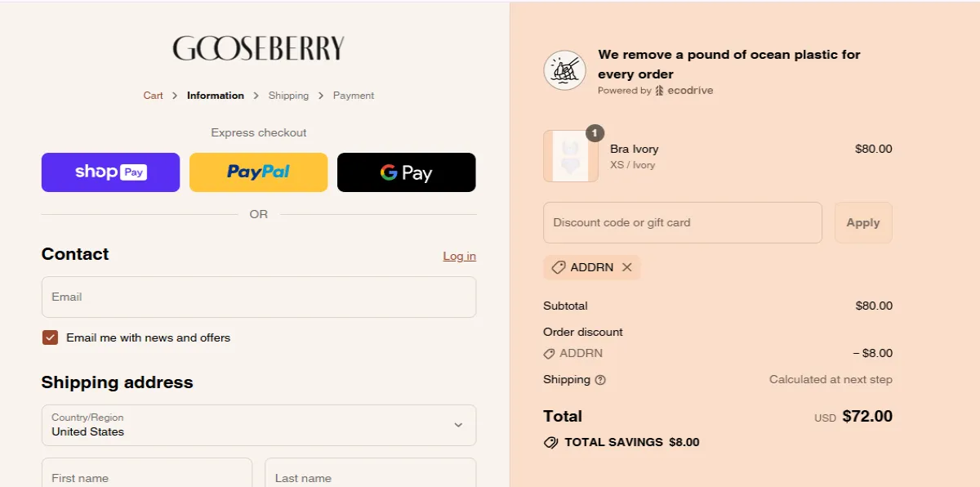Pay with Google Pay
This screenshot has width=980, height=487.
pyautogui.click(x=406, y=172)
